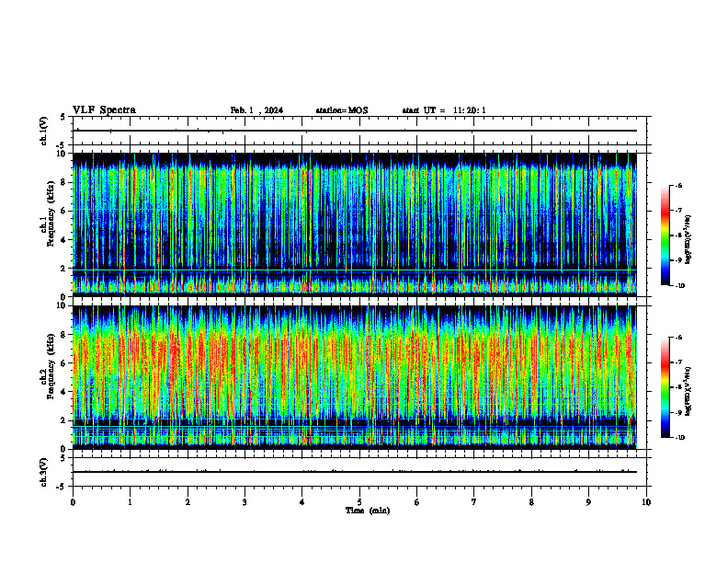This screenshot has width=728, height=563.
Task: Click the 5 minute tick label on time axis
Action: coord(359,502)
